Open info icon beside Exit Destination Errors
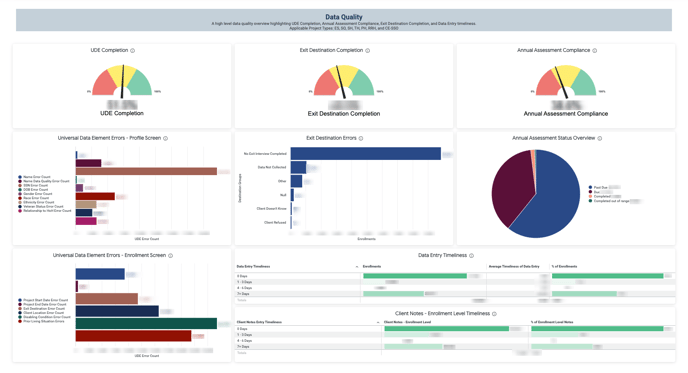The width and height of the screenshot is (688, 373). pos(361,138)
